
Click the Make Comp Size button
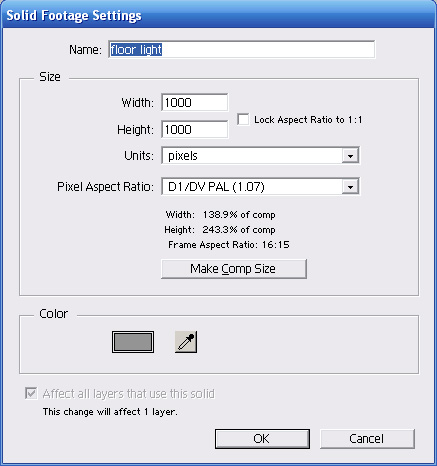pyautogui.click(x=234, y=269)
